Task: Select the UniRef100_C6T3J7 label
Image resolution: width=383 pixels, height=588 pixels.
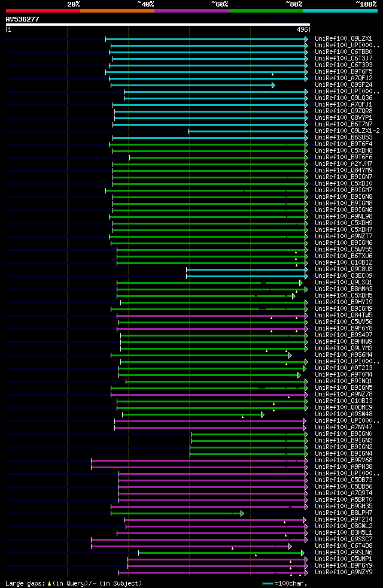Action: [344, 59]
